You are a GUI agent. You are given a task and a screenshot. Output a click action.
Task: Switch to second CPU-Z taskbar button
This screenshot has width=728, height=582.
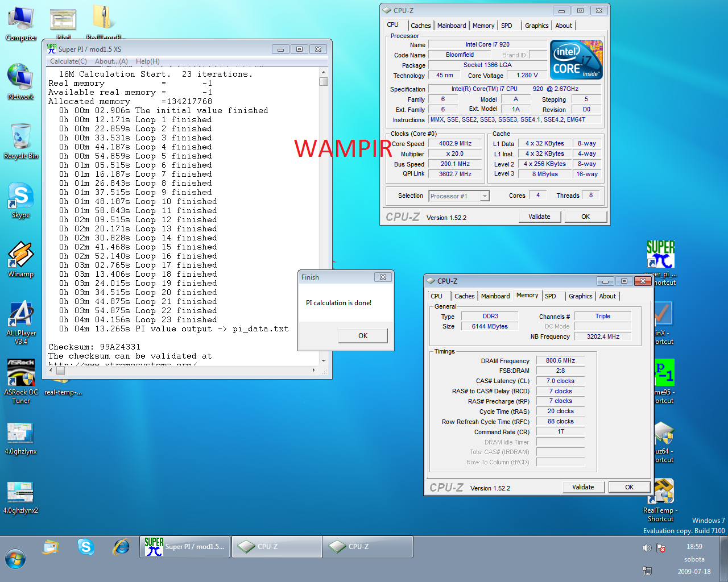[x=367, y=547]
